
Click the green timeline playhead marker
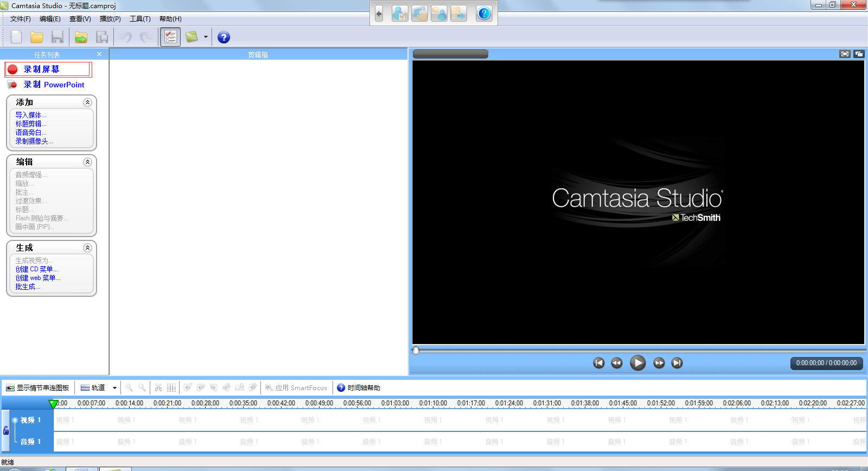(x=53, y=404)
